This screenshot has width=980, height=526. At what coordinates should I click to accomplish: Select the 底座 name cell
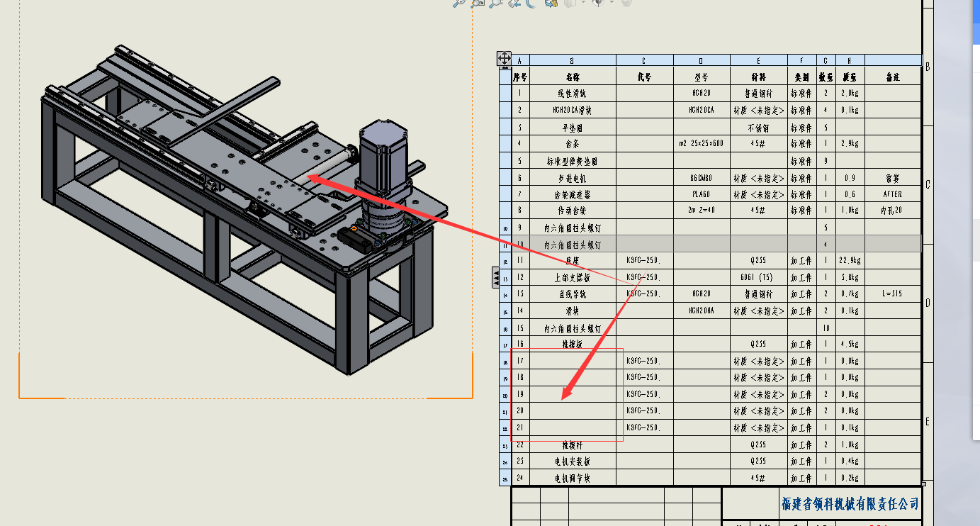[x=573, y=262]
